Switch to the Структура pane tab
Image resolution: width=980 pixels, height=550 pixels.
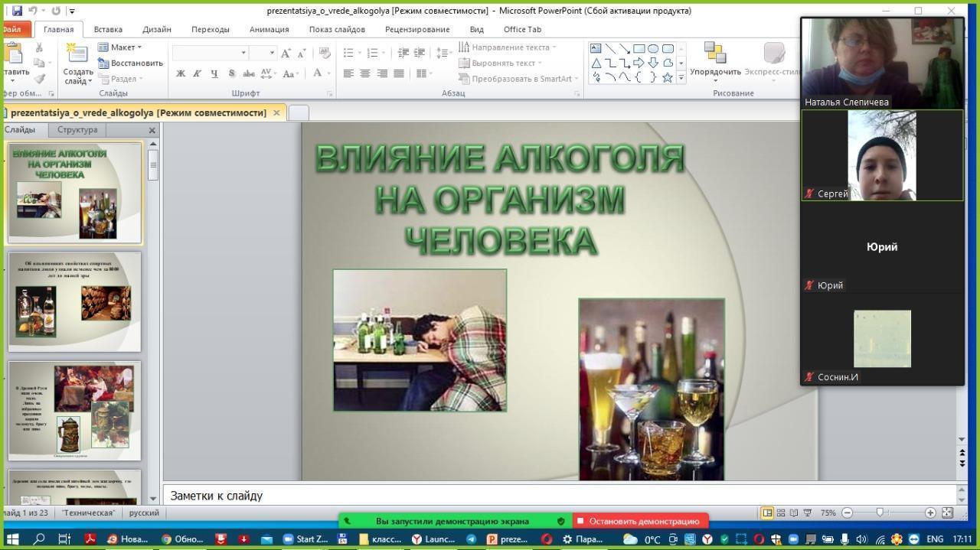tap(77, 129)
